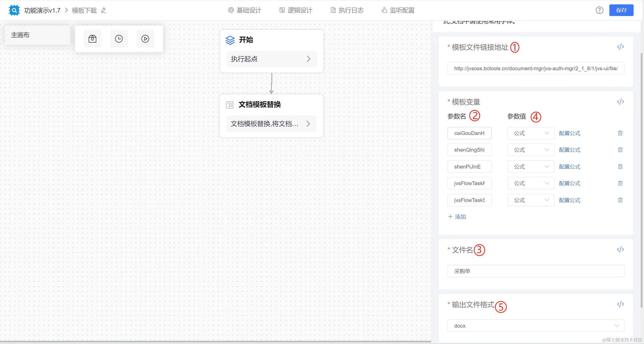
Task: Expand the 文档模板替换 node description row
Action: [308, 124]
